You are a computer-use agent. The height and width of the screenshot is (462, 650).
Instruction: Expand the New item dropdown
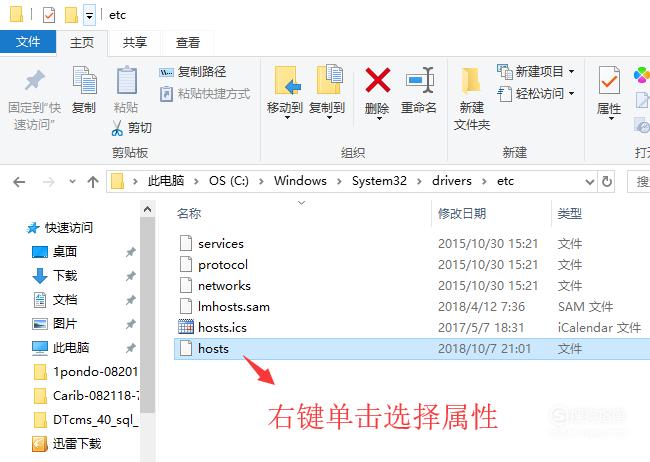point(572,72)
